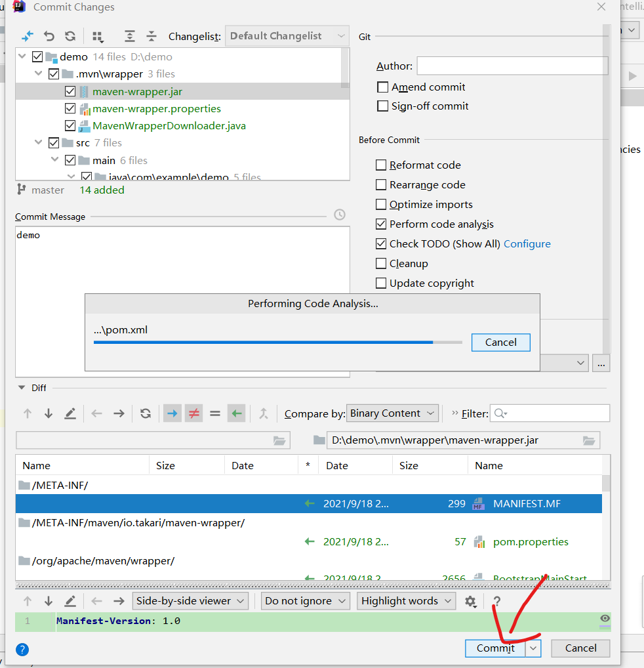Open Commit button dropdown arrow
644x668 pixels.
click(x=533, y=648)
